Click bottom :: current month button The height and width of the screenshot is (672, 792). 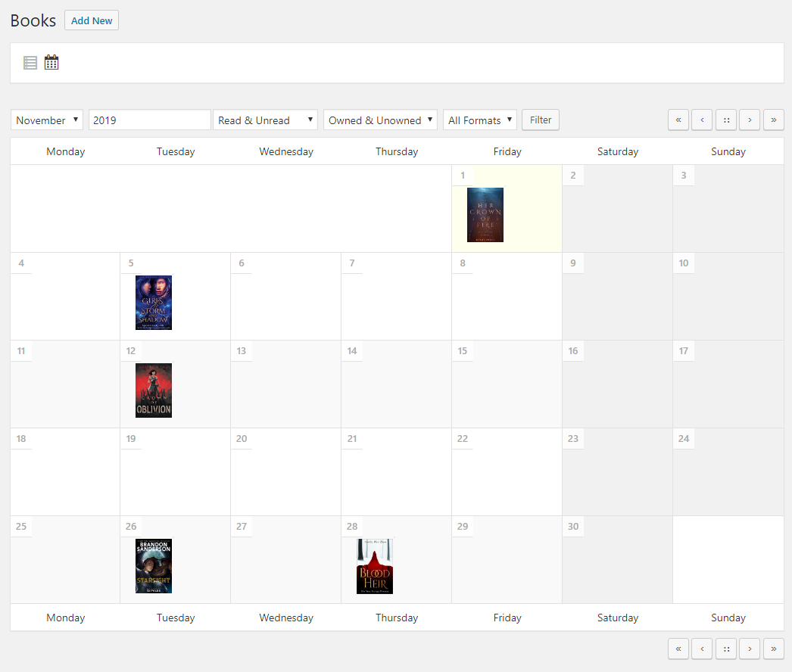(x=726, y=649)
